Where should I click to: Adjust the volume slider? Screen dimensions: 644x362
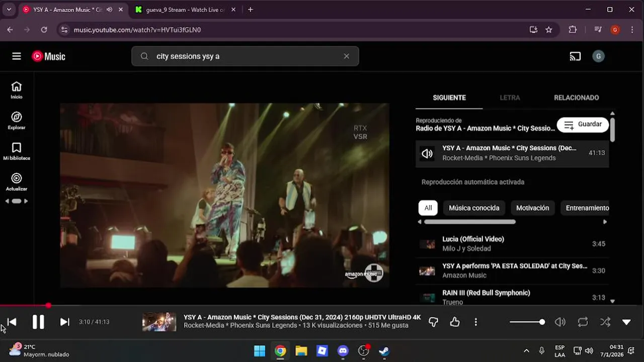coord(527,322)
